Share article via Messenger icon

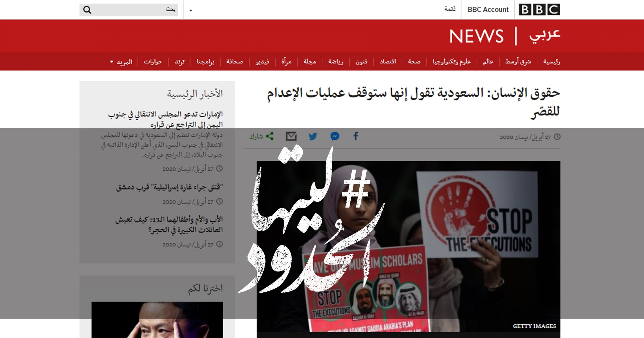pyautogui.click(x=335, y=136)
